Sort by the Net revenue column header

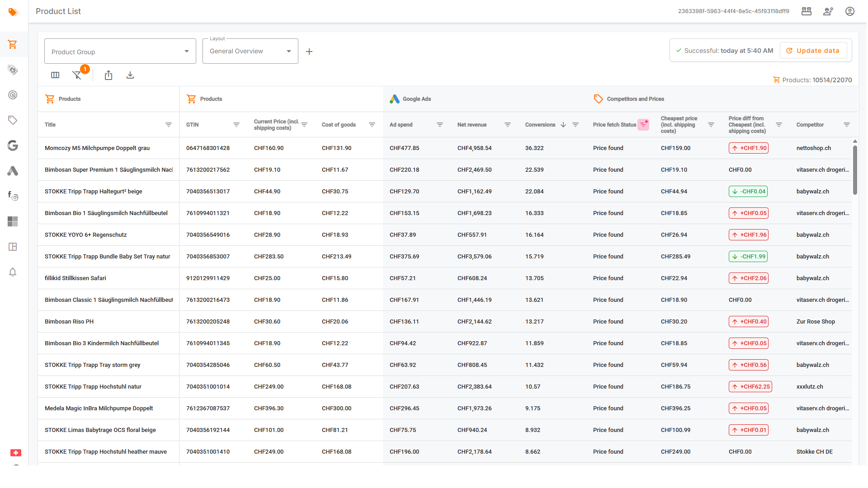(x=472, y=125)
